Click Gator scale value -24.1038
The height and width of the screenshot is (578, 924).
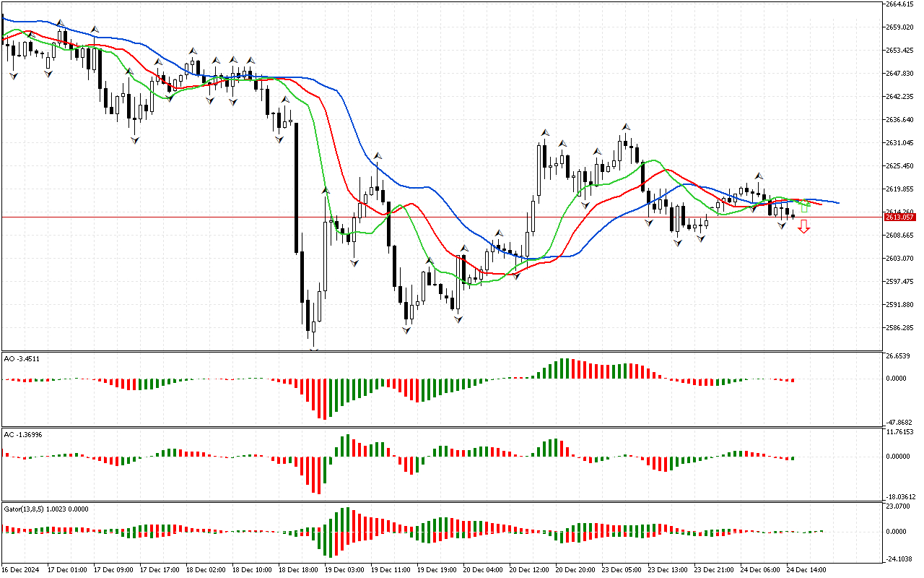click(899, 559)
